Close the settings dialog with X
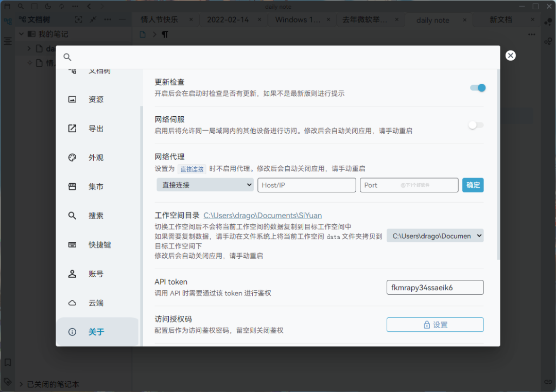The image size is (556, 392). pyautogui.click(x=510, y=56)
